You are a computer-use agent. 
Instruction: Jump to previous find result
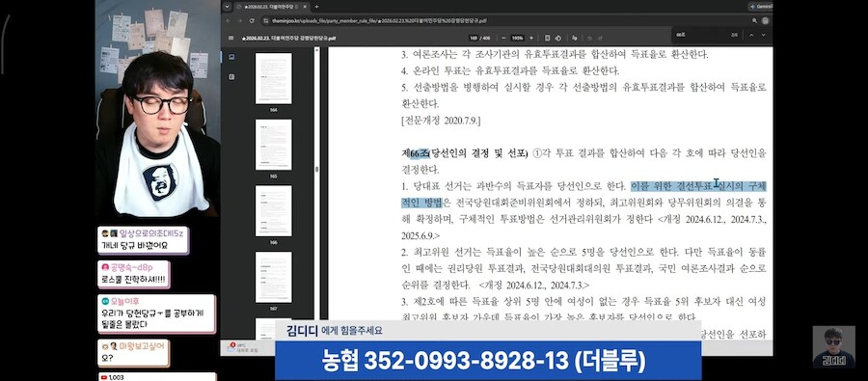[751, 35]
